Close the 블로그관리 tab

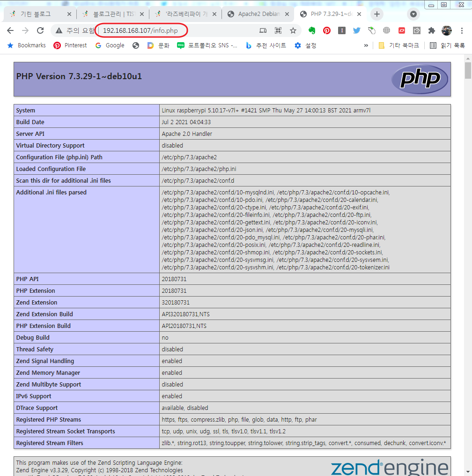pyautogui.click(x=142, y=14)
